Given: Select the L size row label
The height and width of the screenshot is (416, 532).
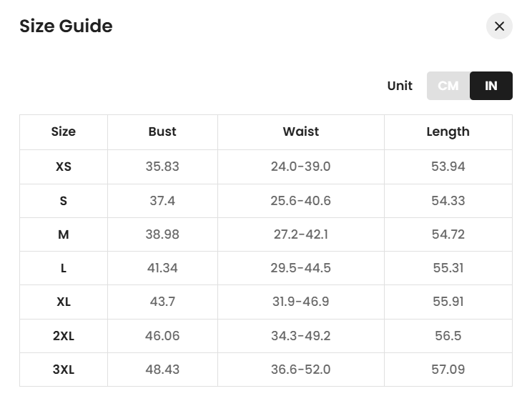Looking at the screenshot, I should point(64,268).
